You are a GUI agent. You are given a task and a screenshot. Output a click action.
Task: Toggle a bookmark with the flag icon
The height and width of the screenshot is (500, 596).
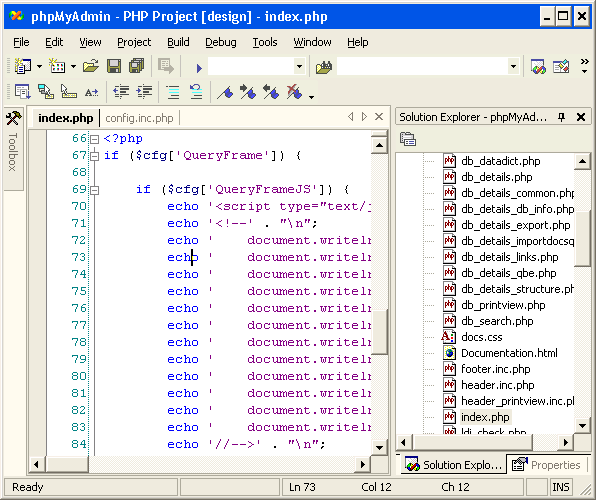click(x=225, y=92)
